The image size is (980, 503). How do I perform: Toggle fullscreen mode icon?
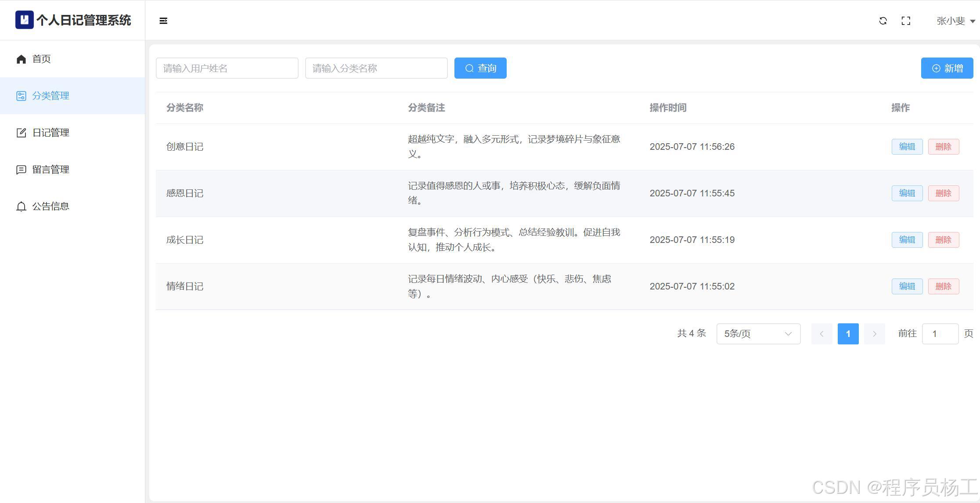906,21
